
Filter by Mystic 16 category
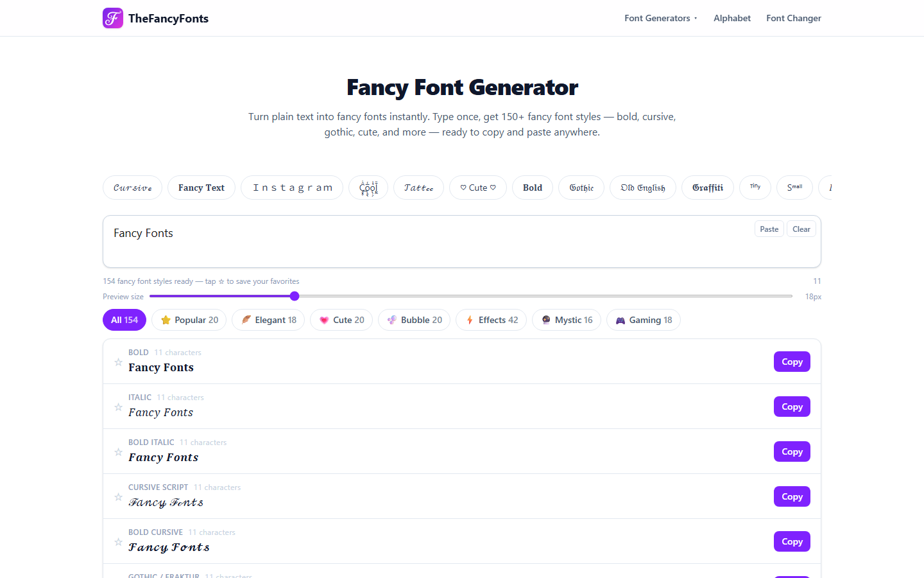(x=567, y=320)
